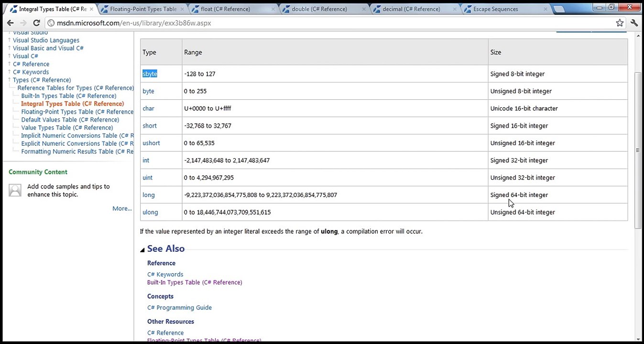Open Implicit Numeric Conversions Table in sidebar
This screenshot has height=344, width=644.
77,136
